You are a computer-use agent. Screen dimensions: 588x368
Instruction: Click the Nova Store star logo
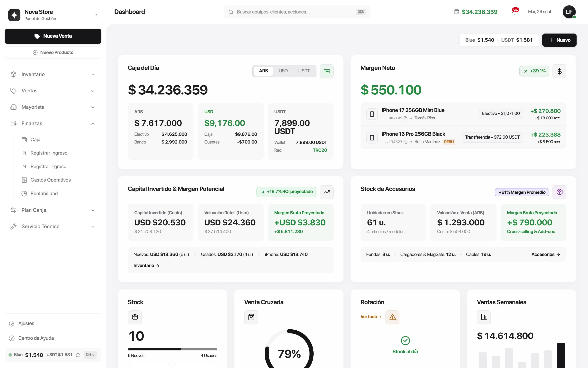14,15
